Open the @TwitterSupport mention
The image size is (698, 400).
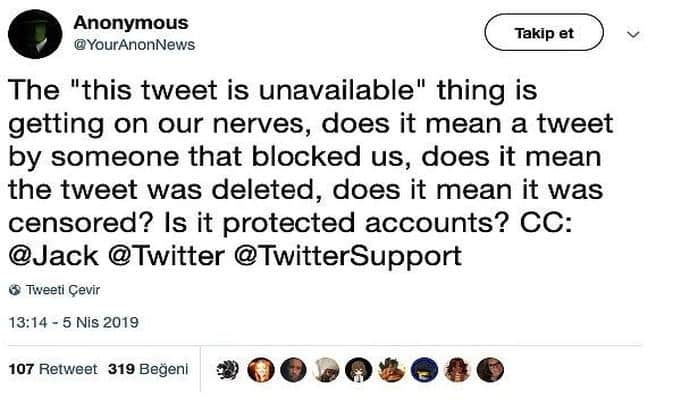346,256
